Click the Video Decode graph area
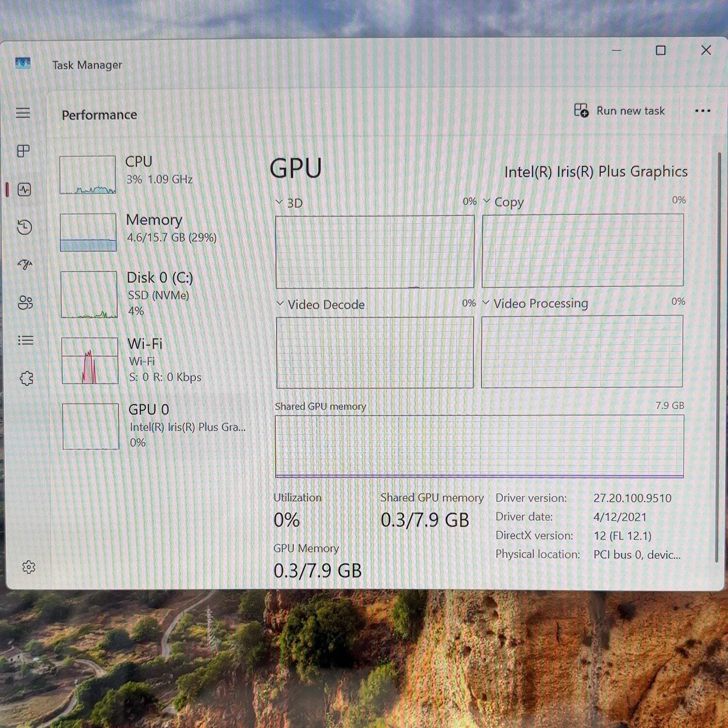Viewport: 728px width, 728px height. (375, 353)
